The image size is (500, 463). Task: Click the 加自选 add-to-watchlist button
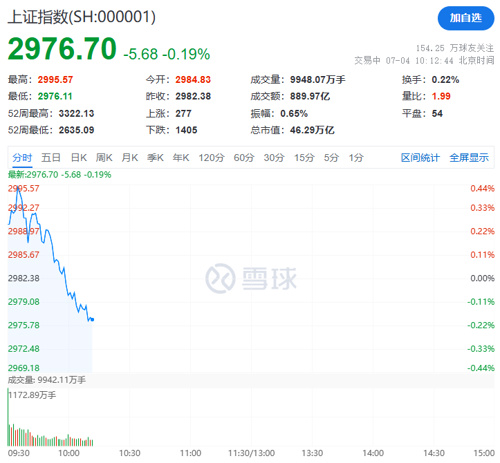tap(466, 18)
